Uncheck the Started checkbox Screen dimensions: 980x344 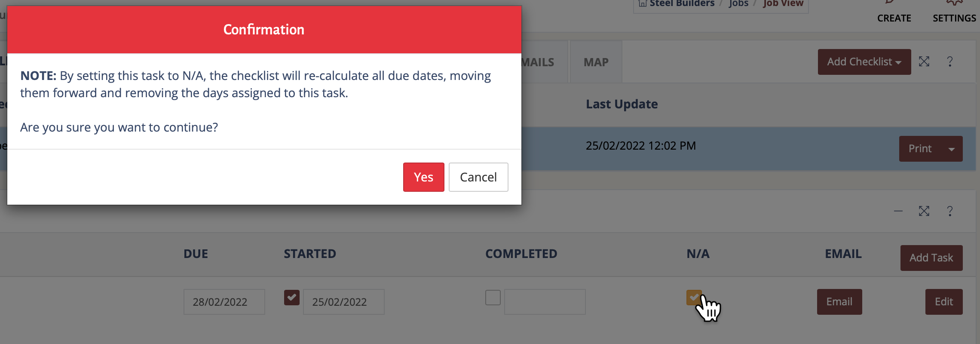tap(292, 298)
